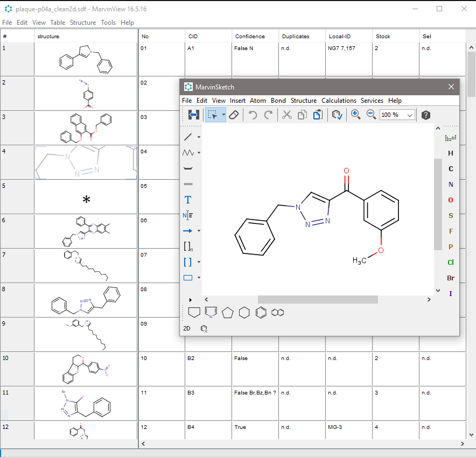Expand the arrow tool dropdown

click(199, 231)
